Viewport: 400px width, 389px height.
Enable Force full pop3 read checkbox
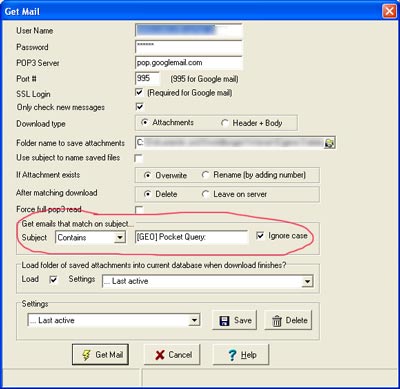click(139, 210)
